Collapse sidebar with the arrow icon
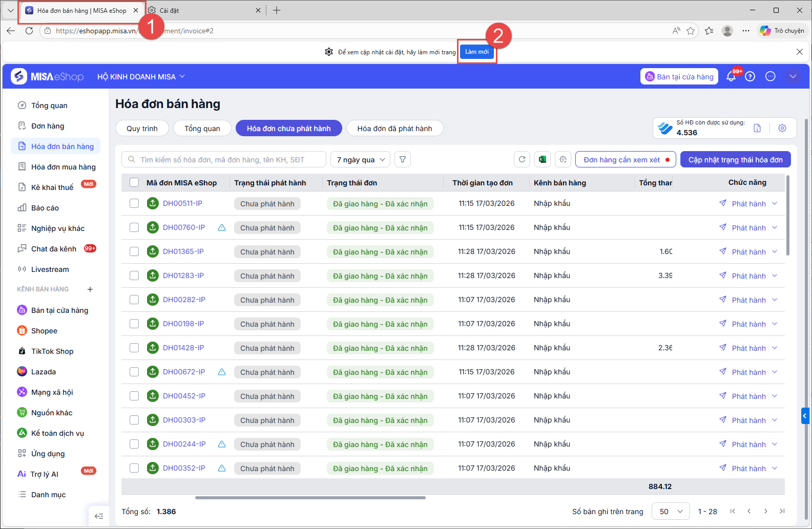 coord(99,516)
